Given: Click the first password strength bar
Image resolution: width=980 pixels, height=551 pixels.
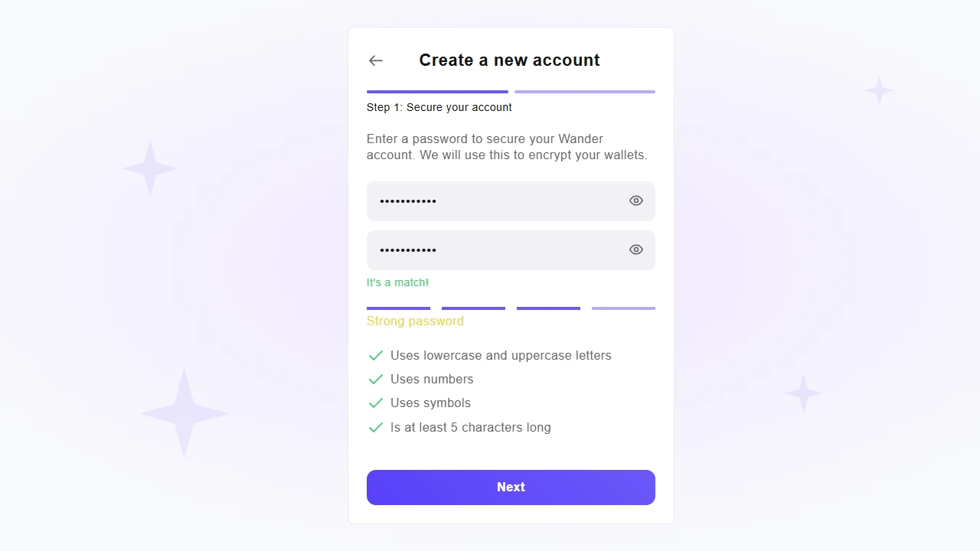Looking at the screenshot, I should [398, 308].
